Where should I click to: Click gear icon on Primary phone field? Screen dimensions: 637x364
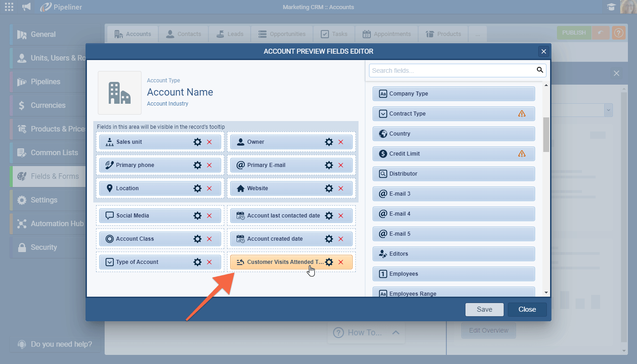tap(197, 165)
